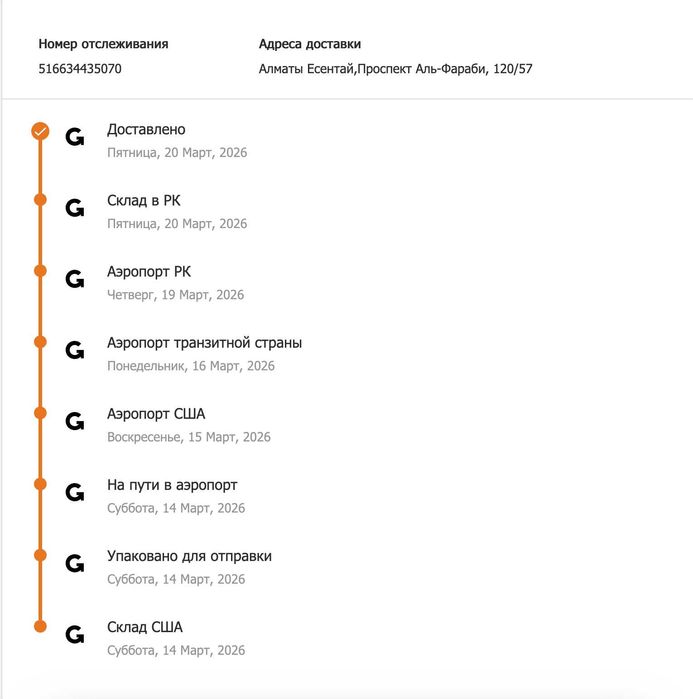Image resolution: width=693 pixels, height=699 pixels.
Task: Click the Доставлено status title
Action: tap(146, 130)
